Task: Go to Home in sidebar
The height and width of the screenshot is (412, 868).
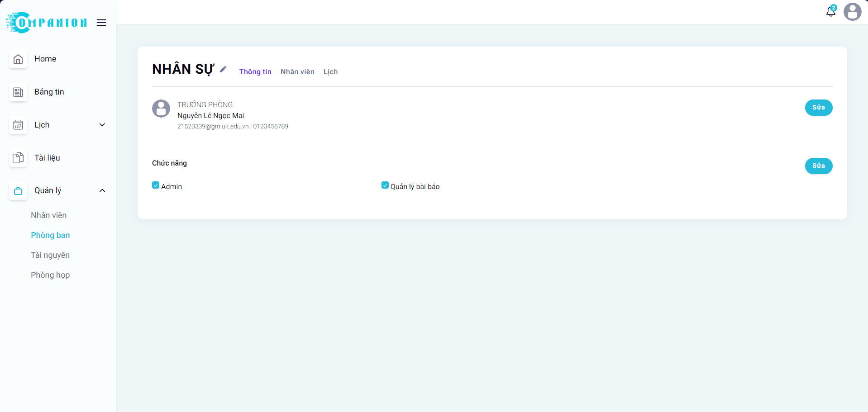Action: pyautogui.click(x=45, y=59)
